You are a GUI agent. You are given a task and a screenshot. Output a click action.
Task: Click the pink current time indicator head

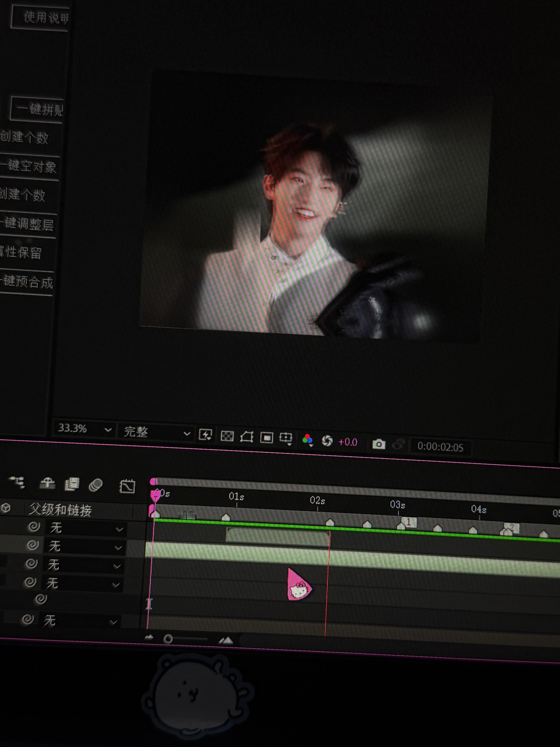coord(155,495)
